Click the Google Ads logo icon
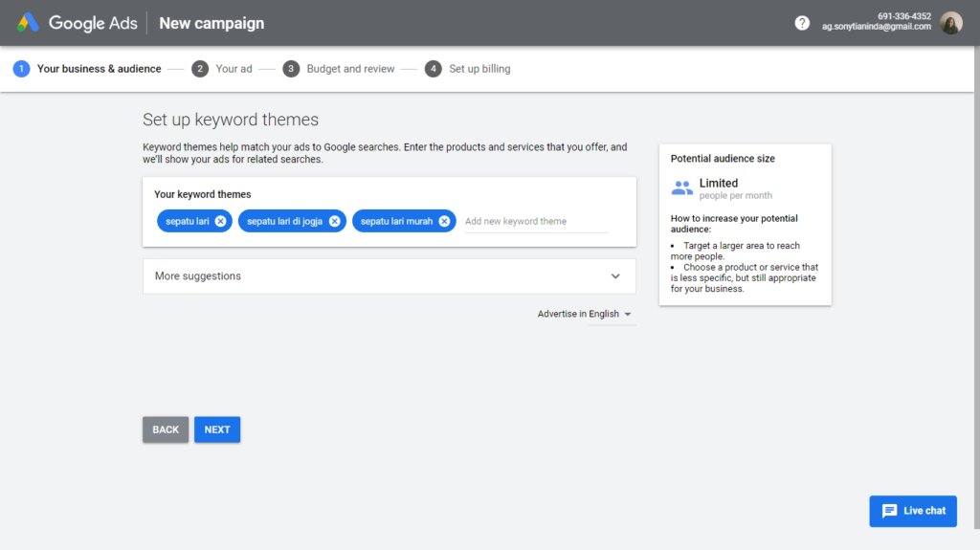Image resolution: width=980 pixels, height=550 pixels. pyautogui.click(x=28, y=23)
